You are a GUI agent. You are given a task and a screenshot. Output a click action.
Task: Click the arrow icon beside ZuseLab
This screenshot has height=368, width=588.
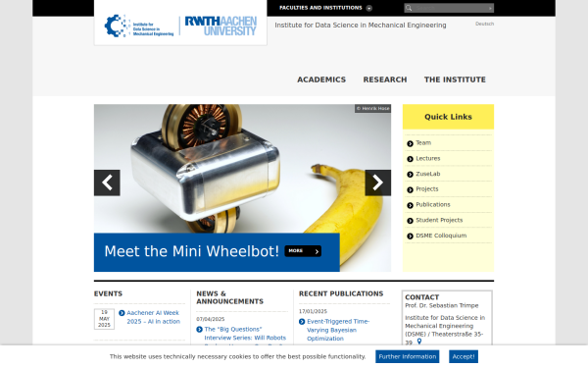pyautogui.click(x=410, y=175)
